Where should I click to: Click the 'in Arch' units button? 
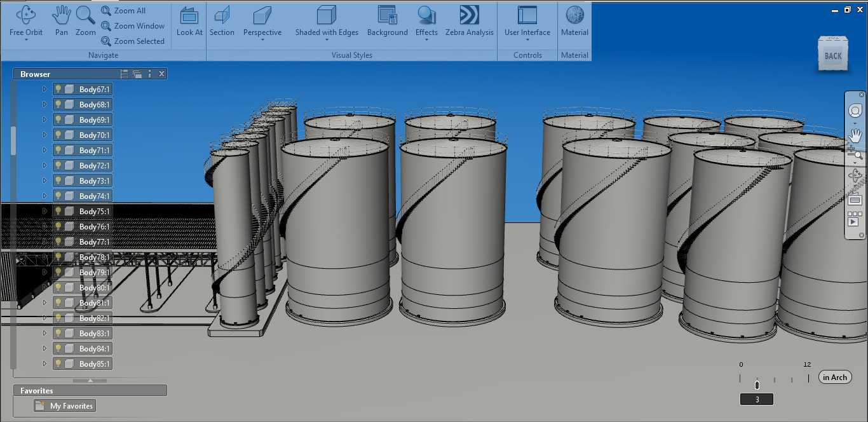coord(834,377)
